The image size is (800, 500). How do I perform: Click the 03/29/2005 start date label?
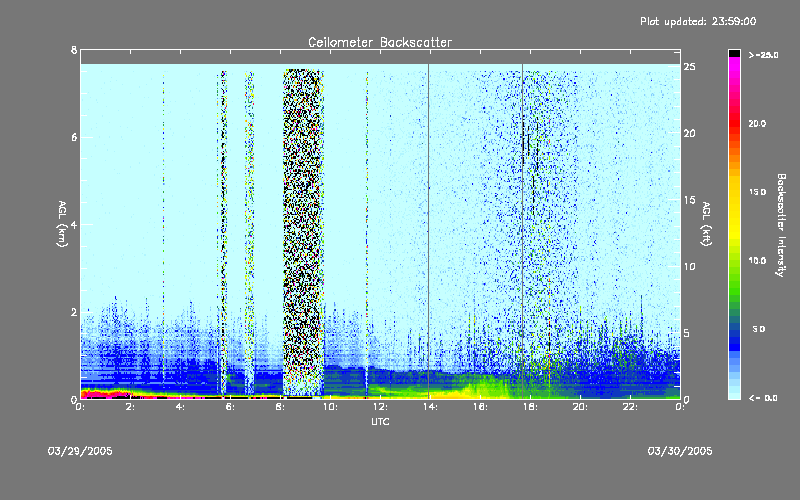tap(80, 451)
